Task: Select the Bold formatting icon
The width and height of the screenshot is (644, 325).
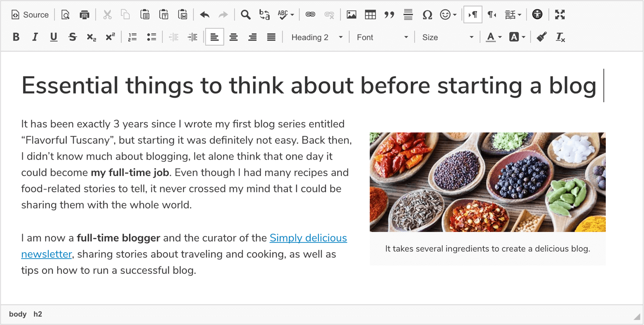Action: (x=16, y=37)
